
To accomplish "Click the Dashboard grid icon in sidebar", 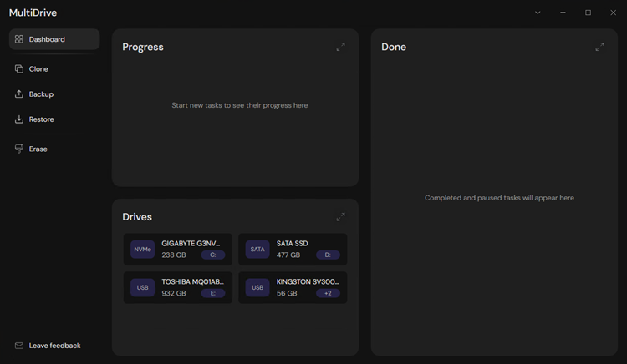I will (x=19, y=39).
